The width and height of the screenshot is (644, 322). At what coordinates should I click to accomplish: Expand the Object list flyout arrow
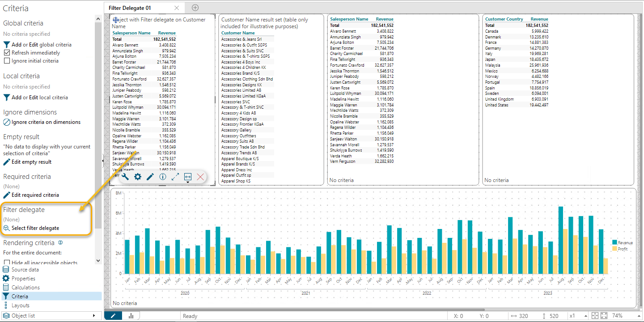point(94,316)
